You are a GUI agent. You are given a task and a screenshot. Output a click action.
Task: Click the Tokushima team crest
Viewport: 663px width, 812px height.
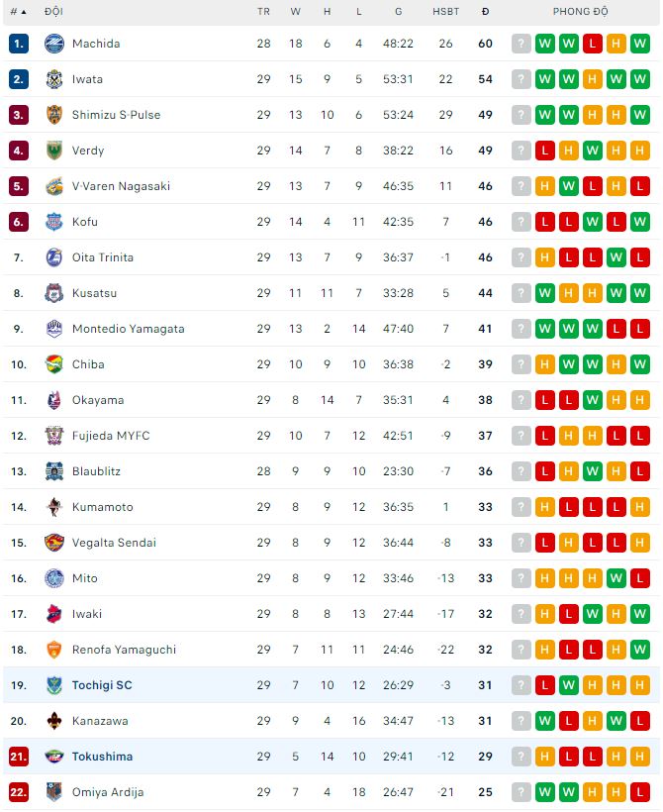(53, 757)
